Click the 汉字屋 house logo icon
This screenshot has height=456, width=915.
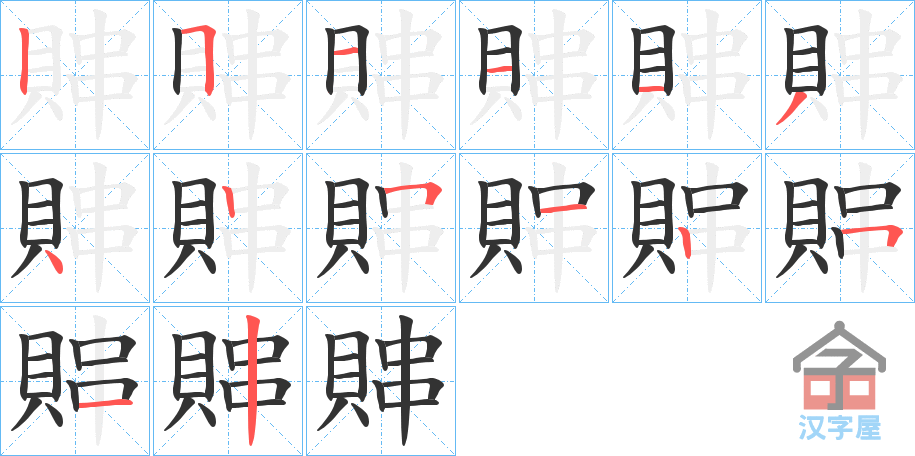pos(839,365)
